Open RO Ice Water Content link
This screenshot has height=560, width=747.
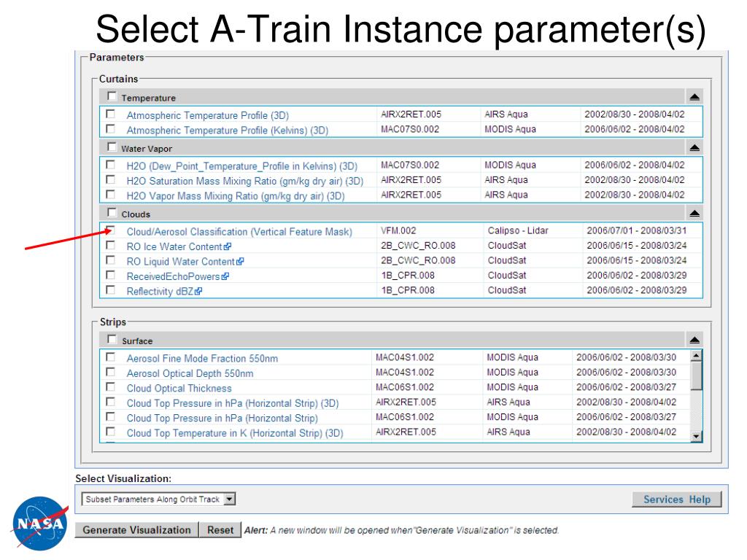(x=174, y=246)
